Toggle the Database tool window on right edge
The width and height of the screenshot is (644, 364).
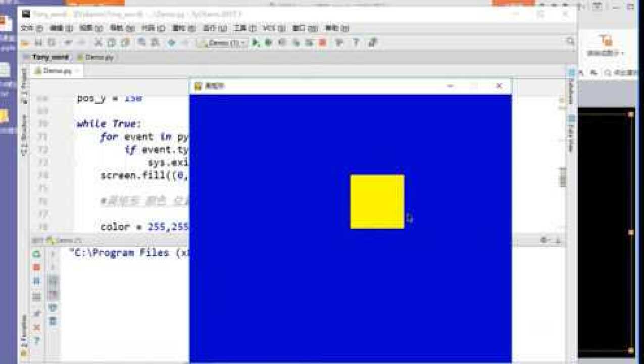click(571, 86)
